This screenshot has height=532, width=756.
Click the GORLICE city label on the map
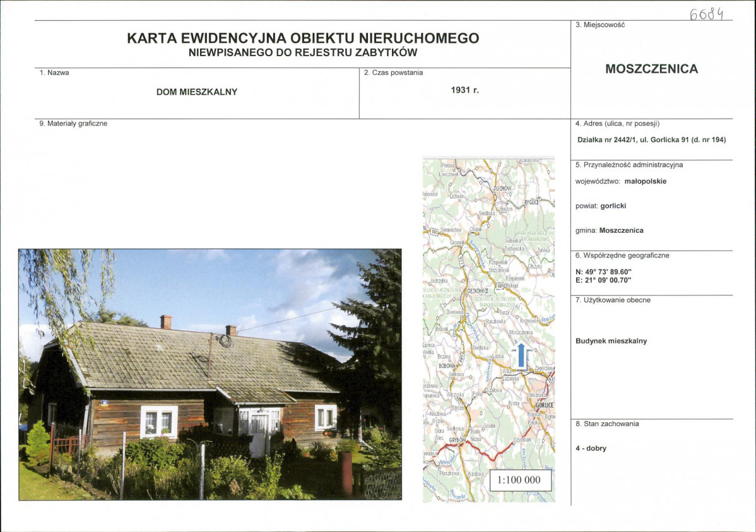click(x=546, y=405)
